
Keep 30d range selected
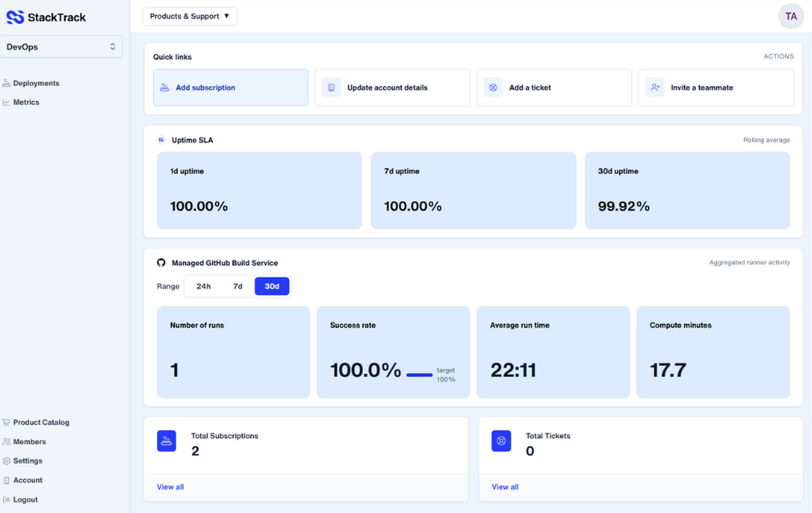(x=271, y=286)
